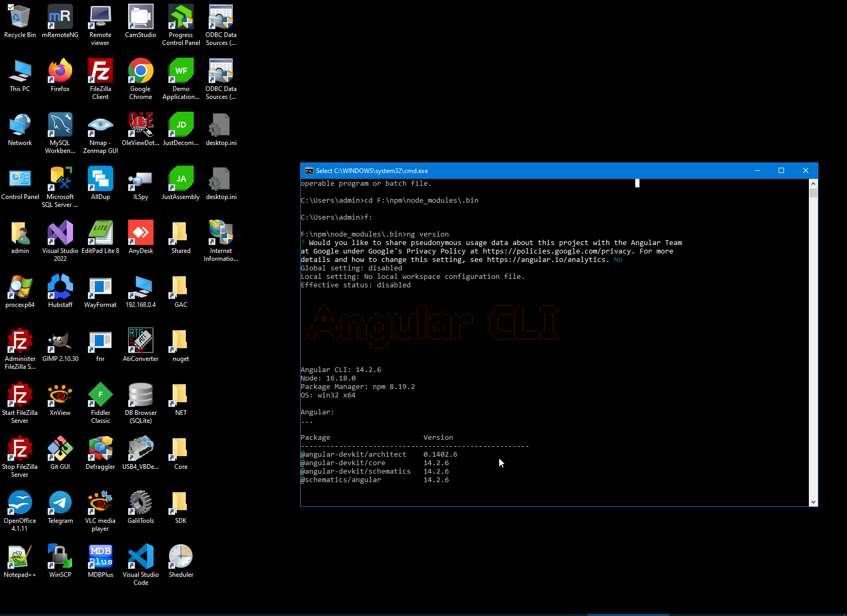Select the Google Chrome desktop icon
Screen dimensions: 847x616
[x=140, y=79]
